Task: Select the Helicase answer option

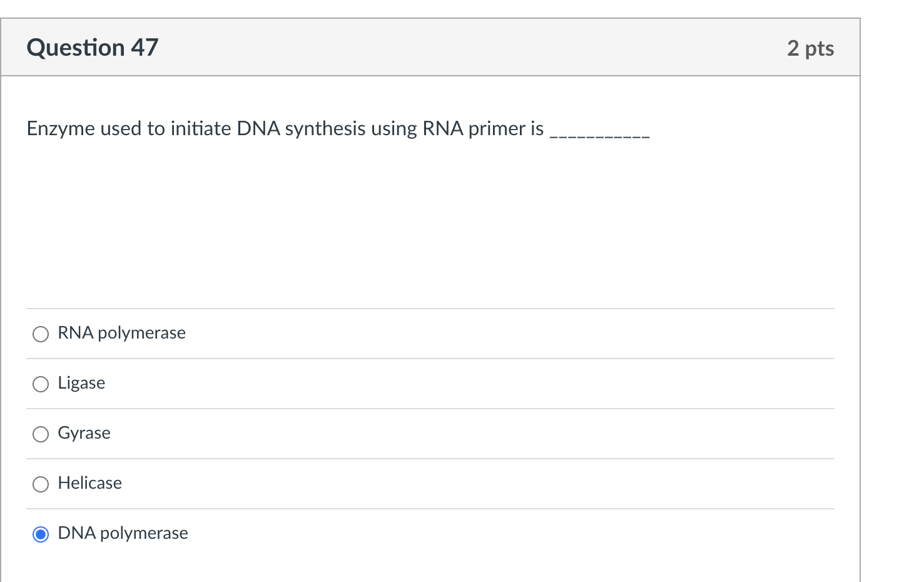Action: (x=40, y=484)
